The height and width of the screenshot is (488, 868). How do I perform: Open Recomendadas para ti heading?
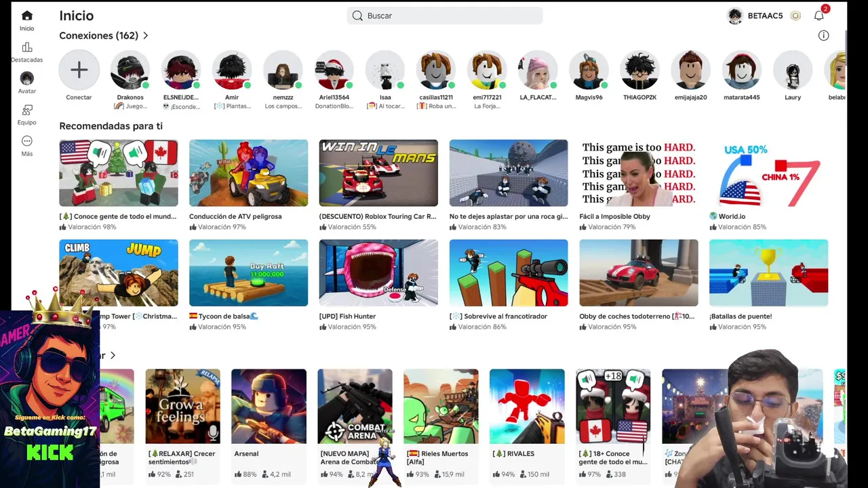pyautogui.click(x=111, y=126)
